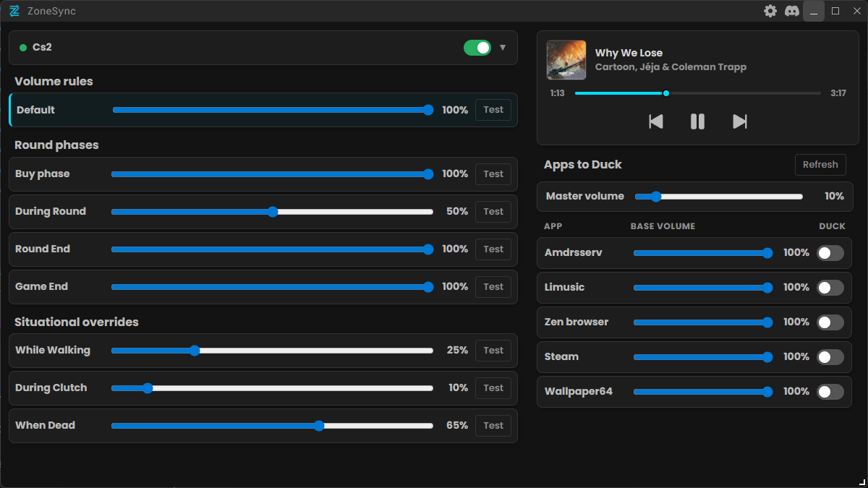868x488 pixels.
Task: Adjust the Zen browser base volume slider
Action: (703, 322)
